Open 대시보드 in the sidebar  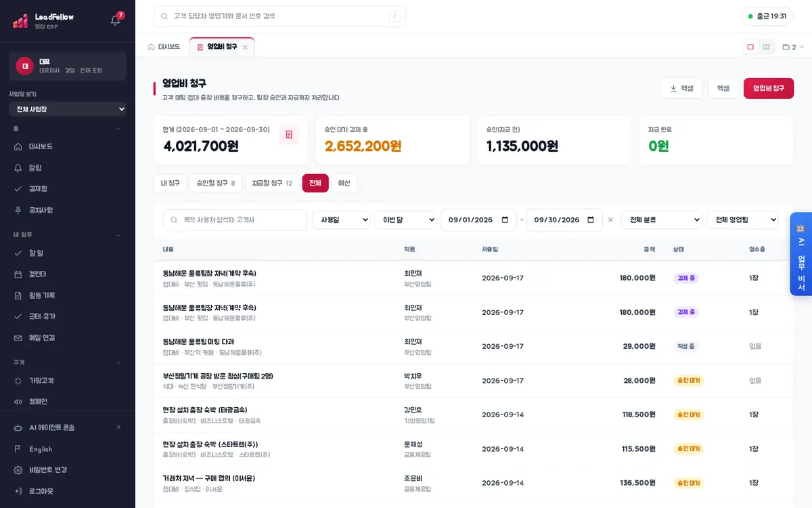pyautogui.click(x=68, y=146)
